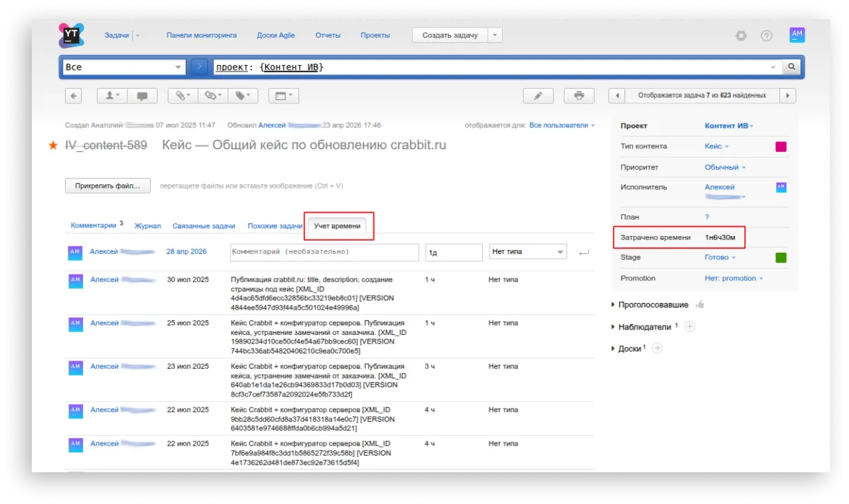Screen dimensions: 849x504
Task: Toggle the star on issue IV_content-589
Action: pyautogui.click(x=53, y=145)
